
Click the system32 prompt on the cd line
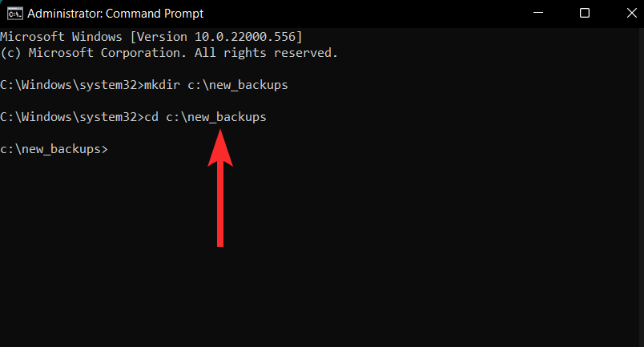(71, 117)
